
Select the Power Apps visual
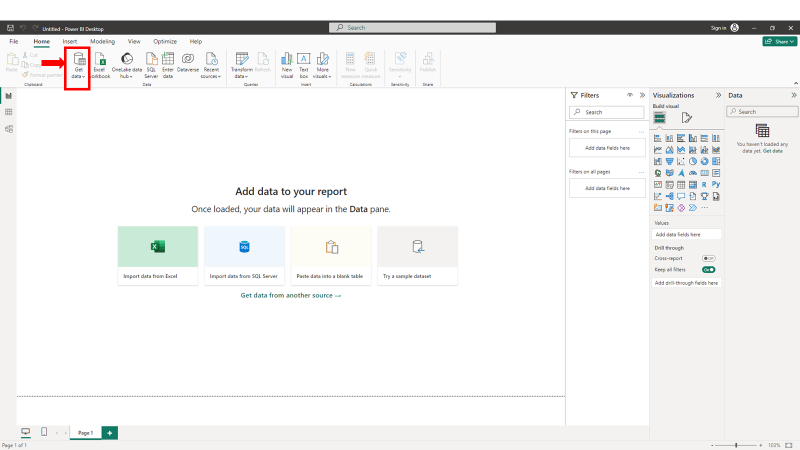(681, 208)
